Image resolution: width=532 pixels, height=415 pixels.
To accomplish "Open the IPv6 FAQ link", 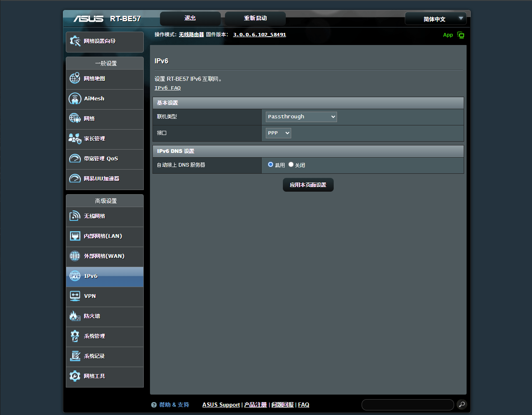I will pyautogui.click(x=167, y=88).
